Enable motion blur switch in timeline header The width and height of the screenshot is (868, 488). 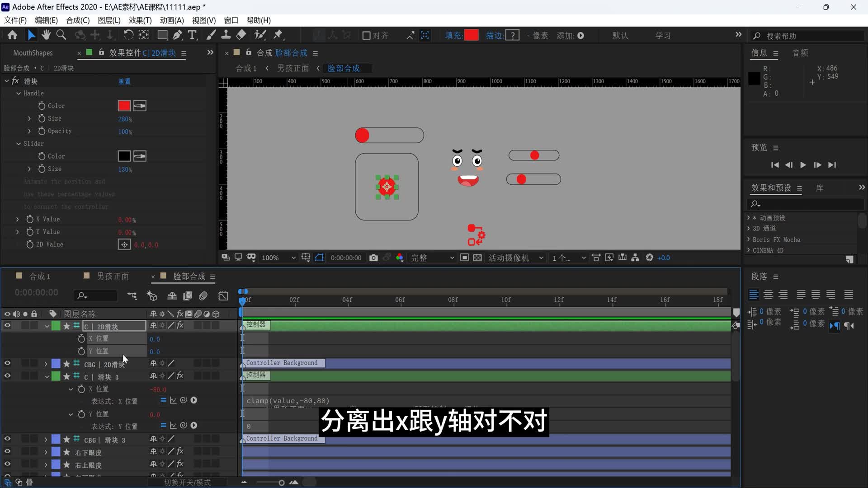click(x=203, y=296)
